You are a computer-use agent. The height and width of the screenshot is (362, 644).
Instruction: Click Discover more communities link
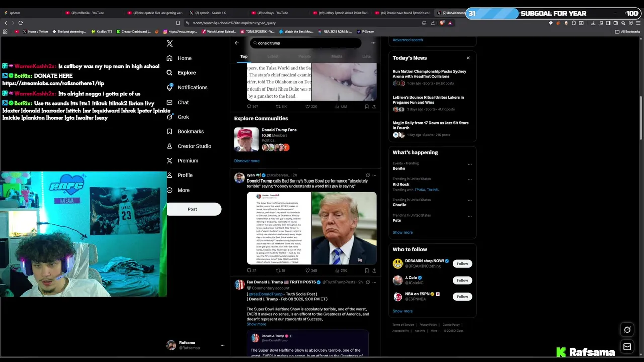point(247,161)
